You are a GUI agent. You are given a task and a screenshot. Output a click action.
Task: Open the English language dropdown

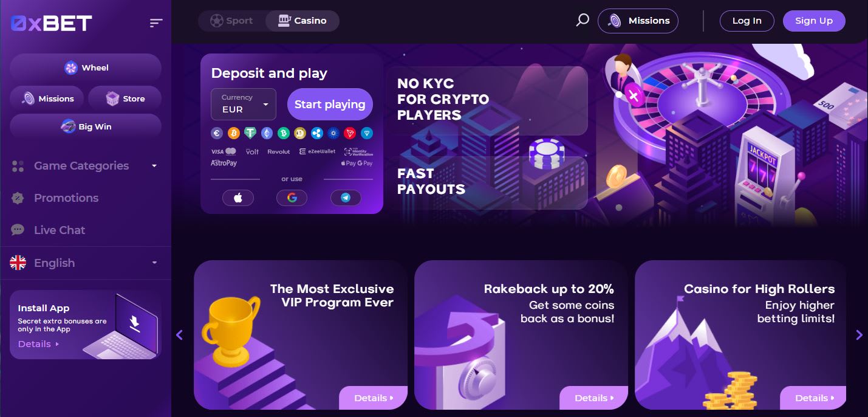pyautogui.click(x=84, y=263)
